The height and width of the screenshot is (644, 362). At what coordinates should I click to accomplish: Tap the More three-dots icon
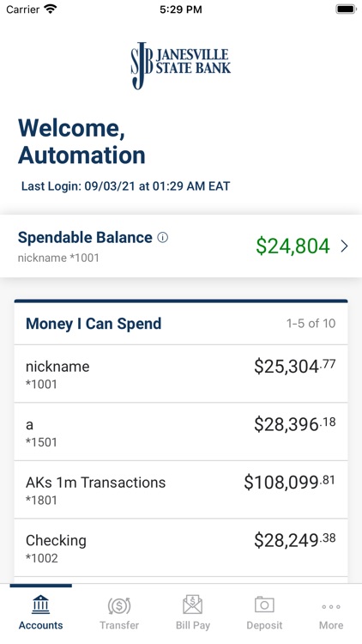(x=331, y=606)
